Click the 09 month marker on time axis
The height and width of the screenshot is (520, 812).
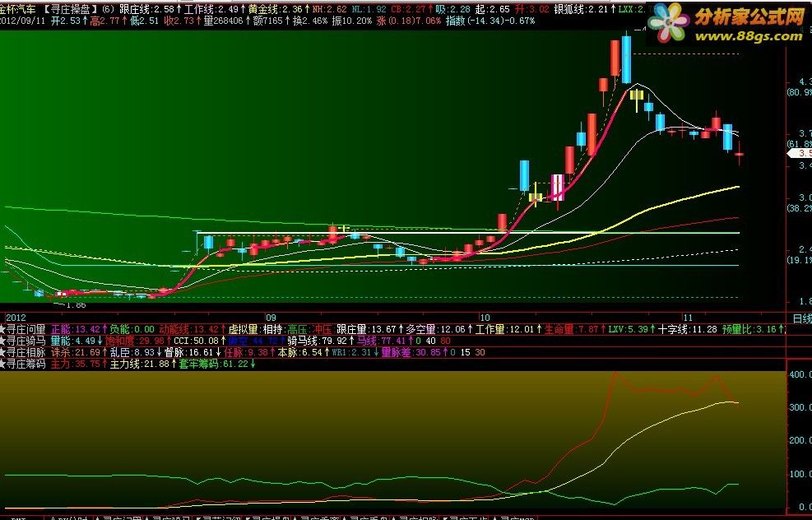271,318
